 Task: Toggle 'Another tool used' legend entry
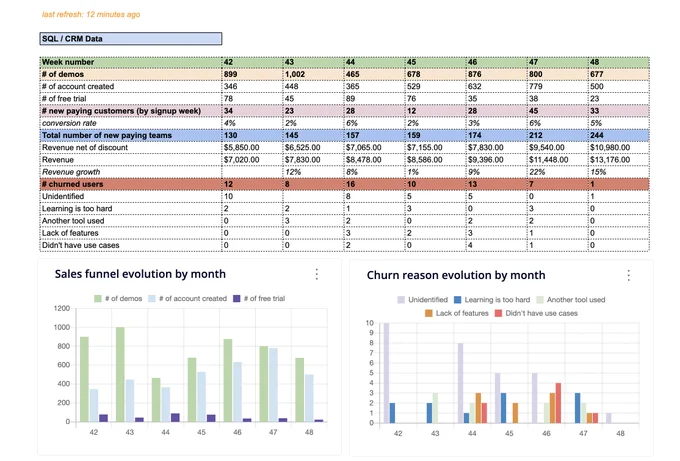coord(571,300)
